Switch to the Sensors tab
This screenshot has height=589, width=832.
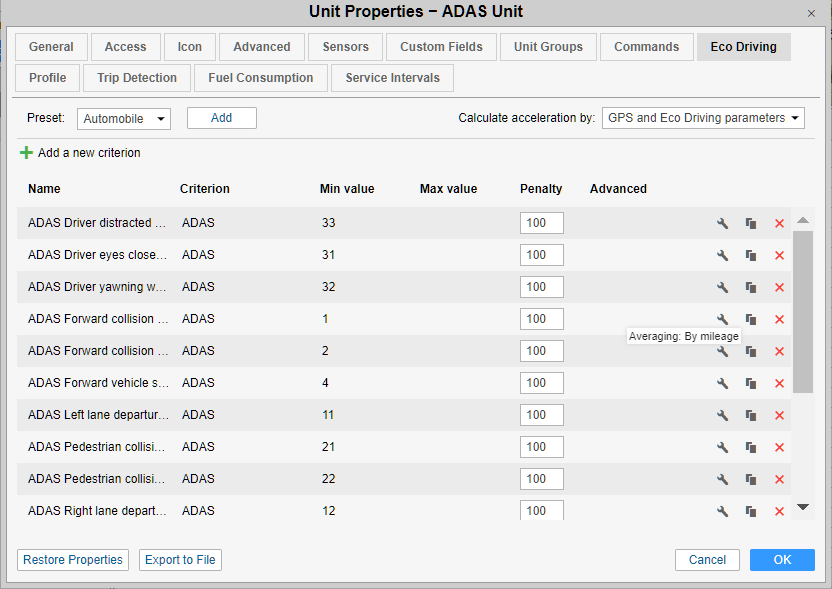[x=346, y=47]
